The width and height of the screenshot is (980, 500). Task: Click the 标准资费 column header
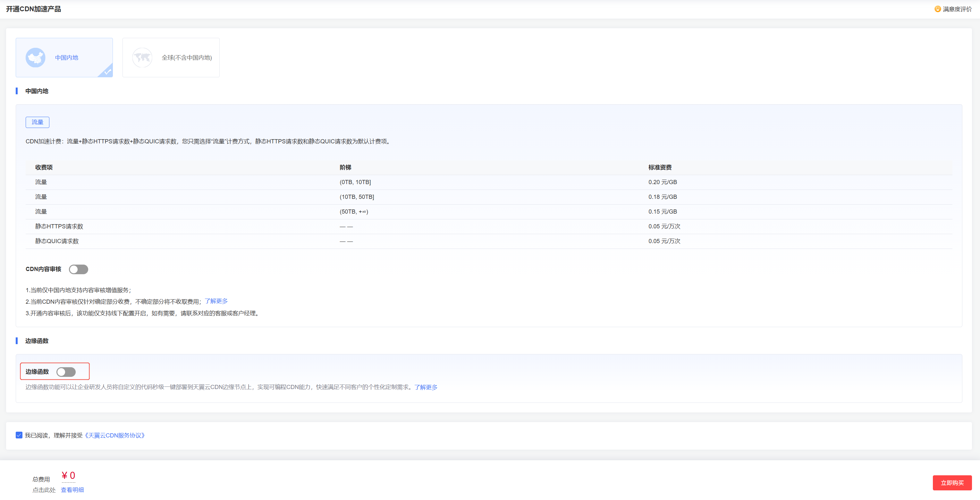tap(660, 167)
